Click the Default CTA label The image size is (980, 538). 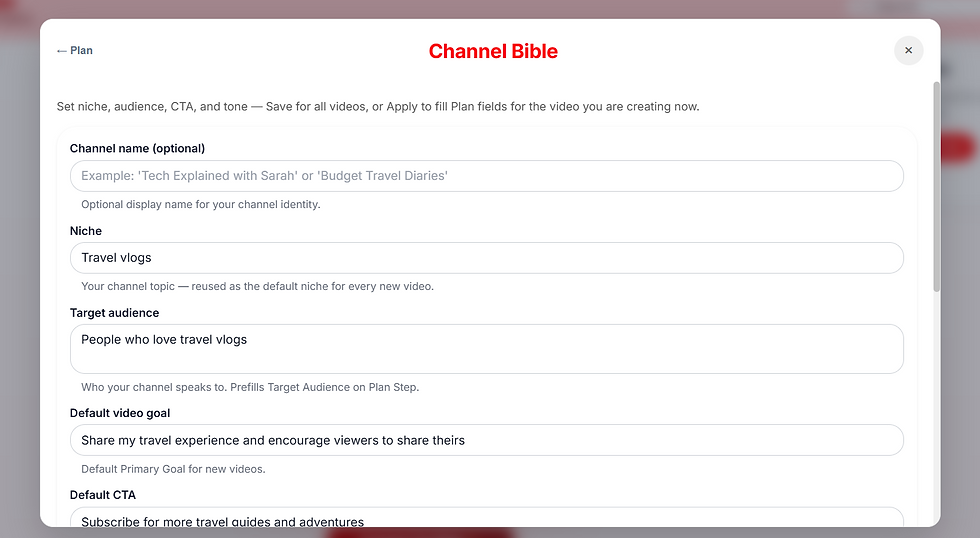coord(102,495)
